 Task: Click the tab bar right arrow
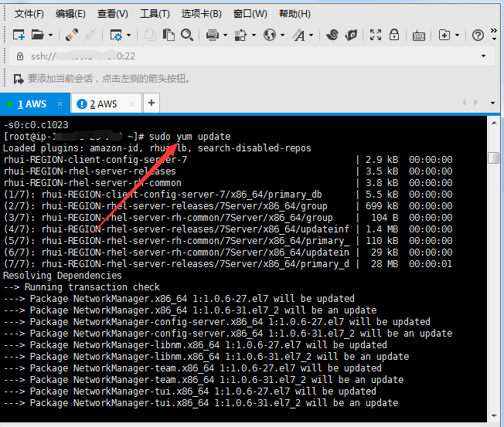coord(475,103)
